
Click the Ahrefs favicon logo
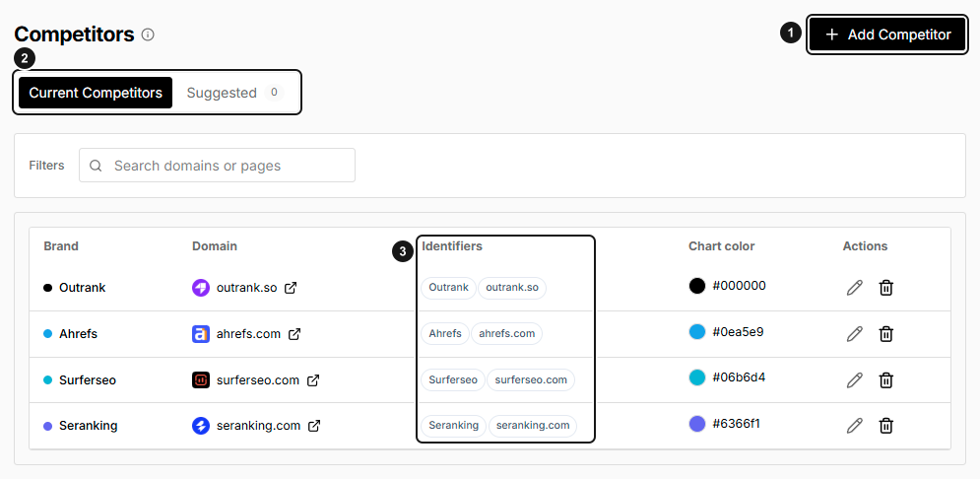click(201, 334)
